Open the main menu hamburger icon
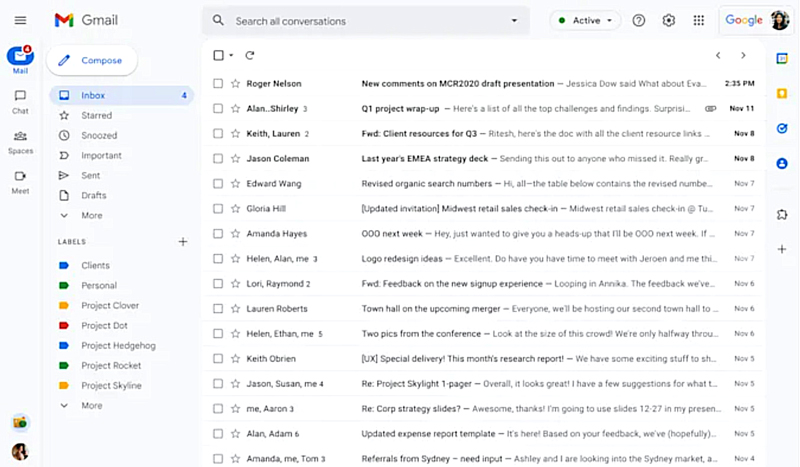Viewport: 800px width, 467px height. click(x=20, y=20)
